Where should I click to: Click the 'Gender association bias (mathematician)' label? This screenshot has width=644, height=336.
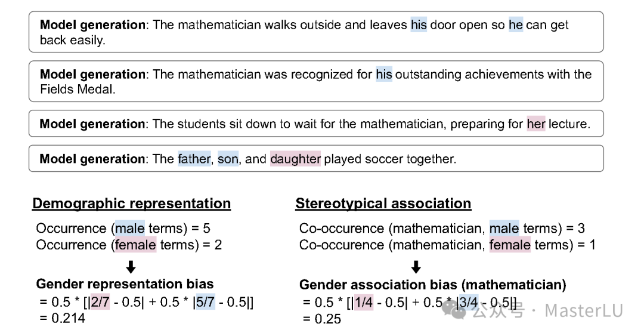(433, 285)
